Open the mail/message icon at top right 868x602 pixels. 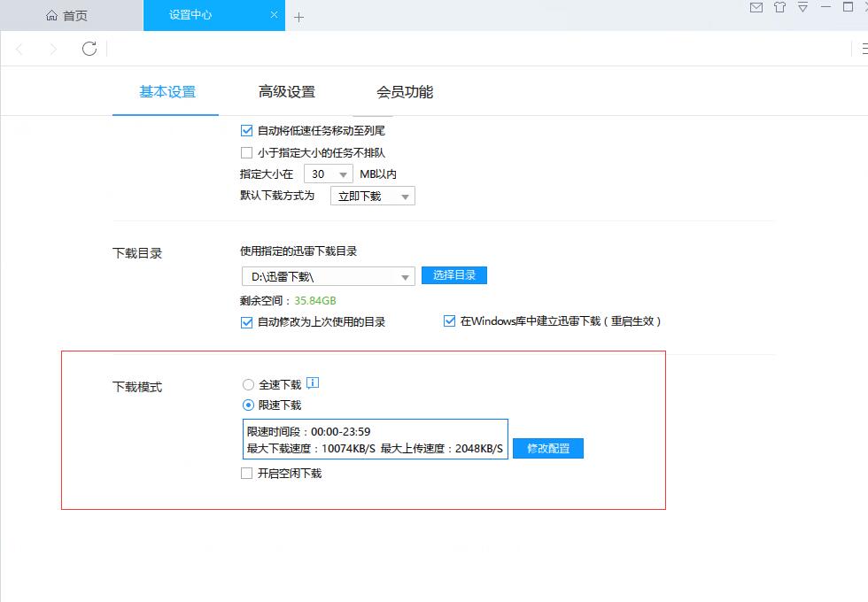[x=756, y=7]
